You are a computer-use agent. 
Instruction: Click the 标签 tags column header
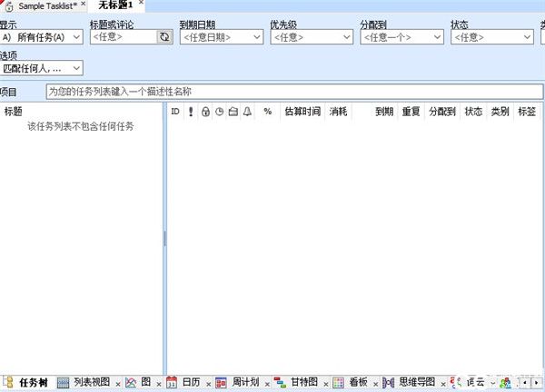[527, 112]
